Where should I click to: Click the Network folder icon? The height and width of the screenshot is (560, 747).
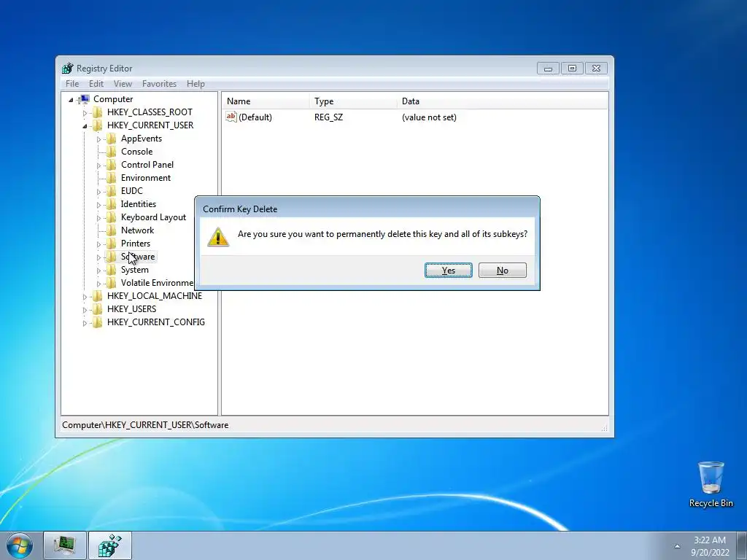(111, 230)
